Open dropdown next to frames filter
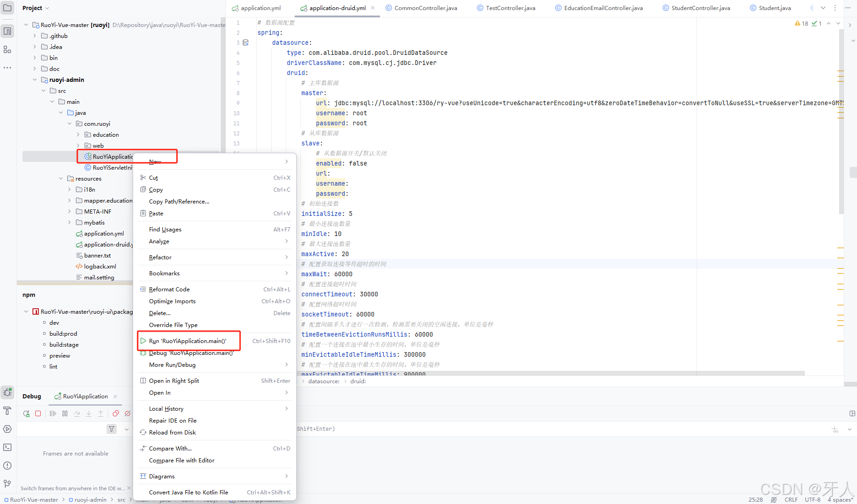The width and height of the screenshot is (857, 504). point(127,429)
